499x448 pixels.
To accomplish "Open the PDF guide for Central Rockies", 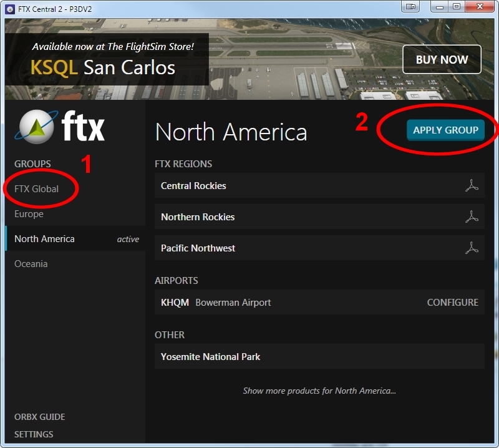I will point(472,186).
